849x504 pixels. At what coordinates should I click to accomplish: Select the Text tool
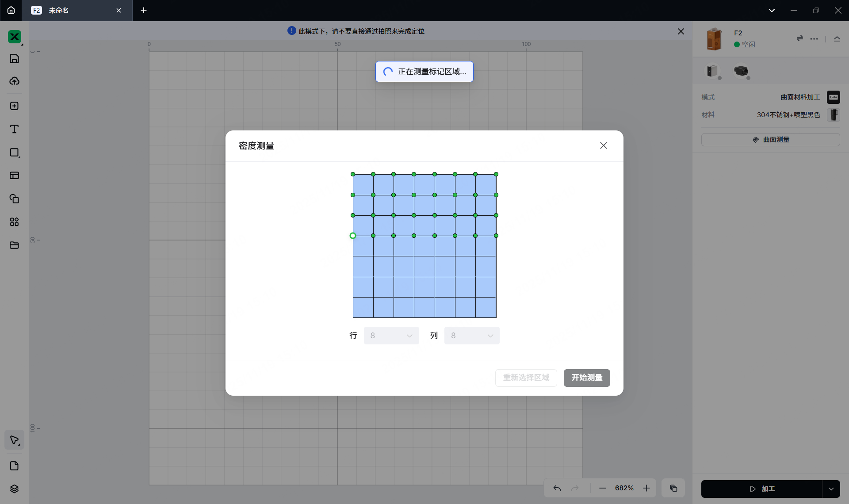coord(14,129)
